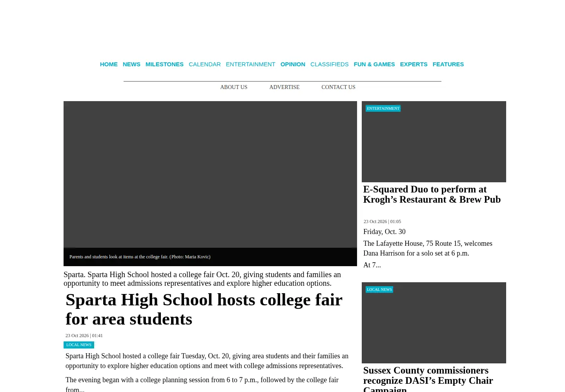Open the Sparta High School college fair headline

(204, 309)
